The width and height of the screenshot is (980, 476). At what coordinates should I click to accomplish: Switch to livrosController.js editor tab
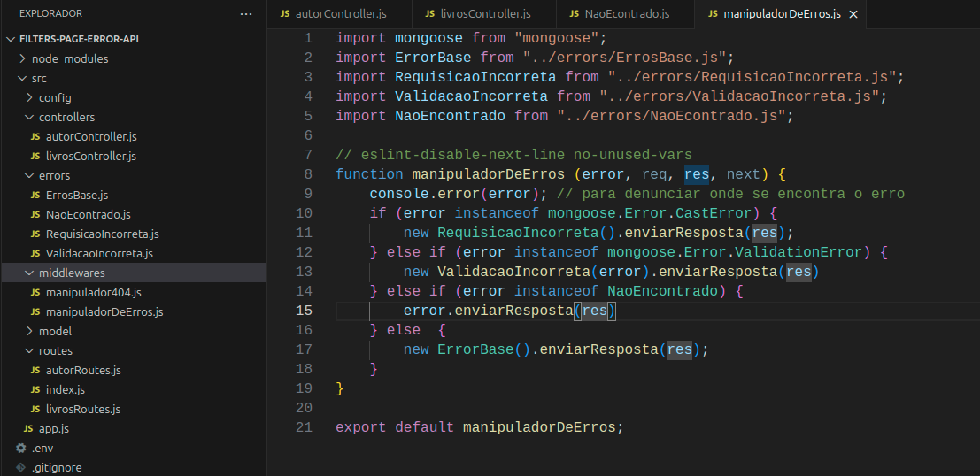point(484,14)
